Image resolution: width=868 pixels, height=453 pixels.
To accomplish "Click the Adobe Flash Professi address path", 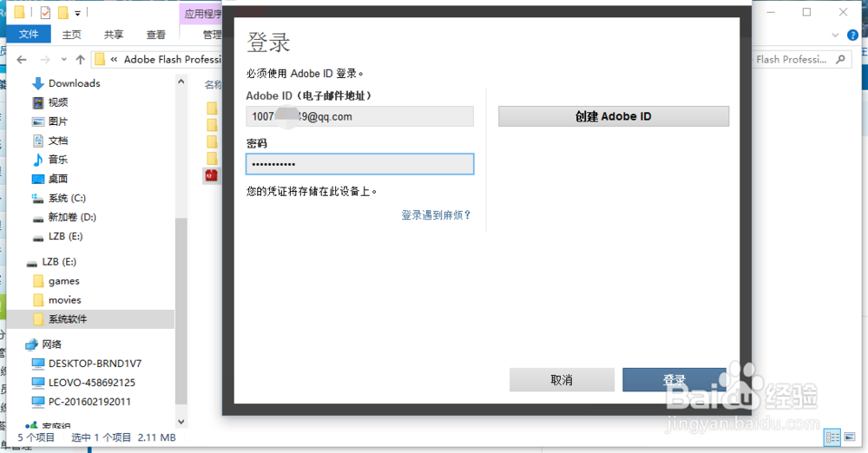I will coord(172,59).
